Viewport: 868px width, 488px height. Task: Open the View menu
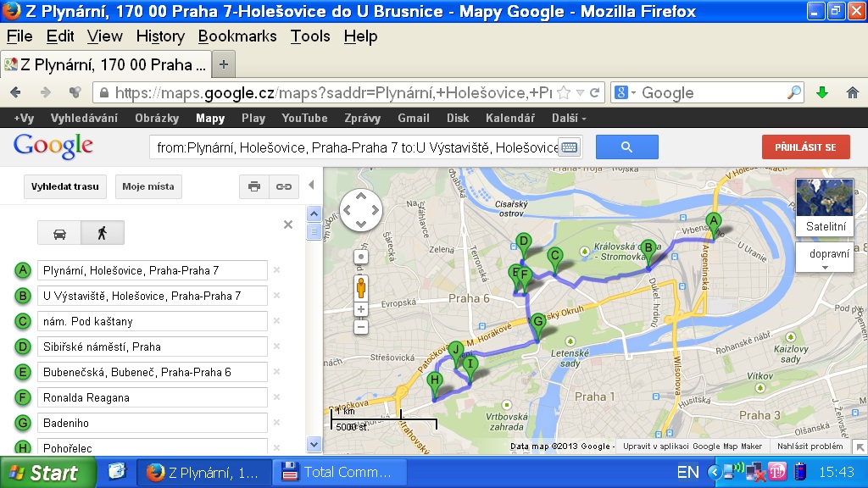104,36
